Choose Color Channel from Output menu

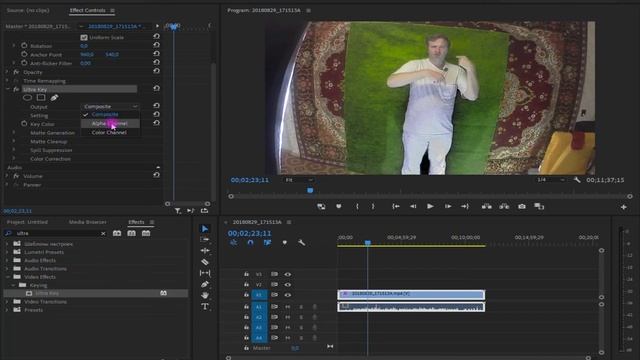point(110,132)
